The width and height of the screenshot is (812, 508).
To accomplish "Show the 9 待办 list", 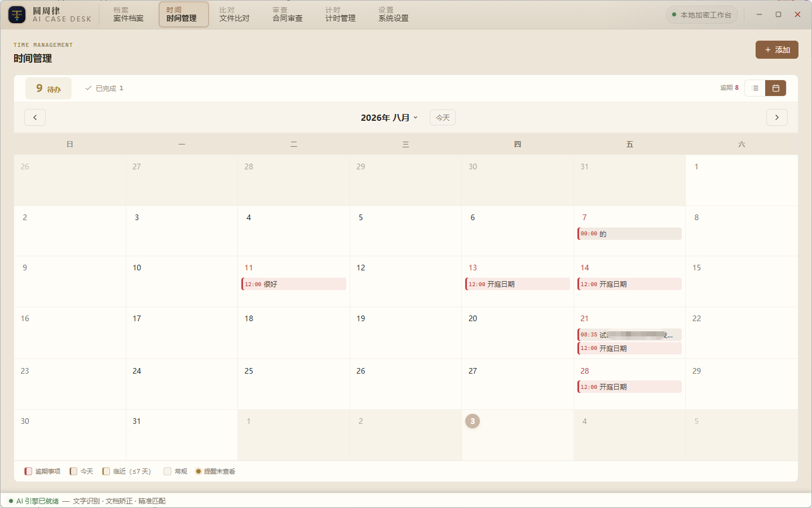I will click(x=48, y=88).
